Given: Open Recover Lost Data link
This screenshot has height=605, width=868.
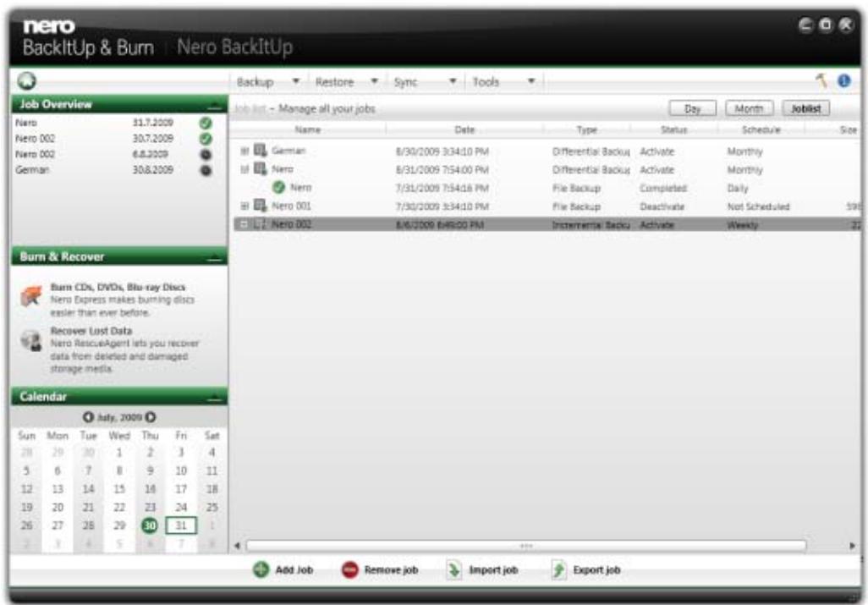Looking at the screenshot, I should pos(91,331).
